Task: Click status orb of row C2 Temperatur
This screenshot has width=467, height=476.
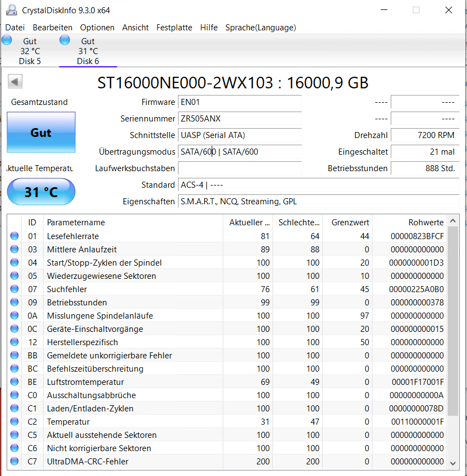Action: tap(14, 421)
